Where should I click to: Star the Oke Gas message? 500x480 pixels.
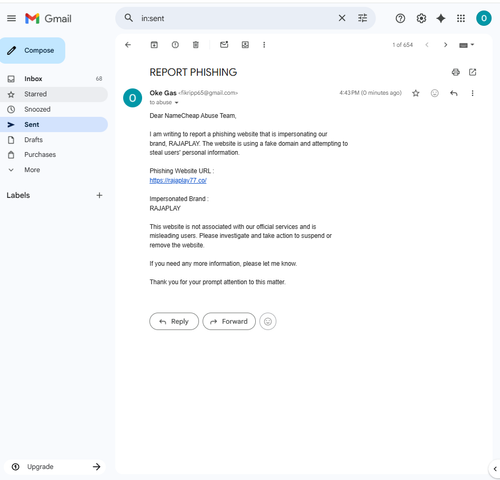415,93
